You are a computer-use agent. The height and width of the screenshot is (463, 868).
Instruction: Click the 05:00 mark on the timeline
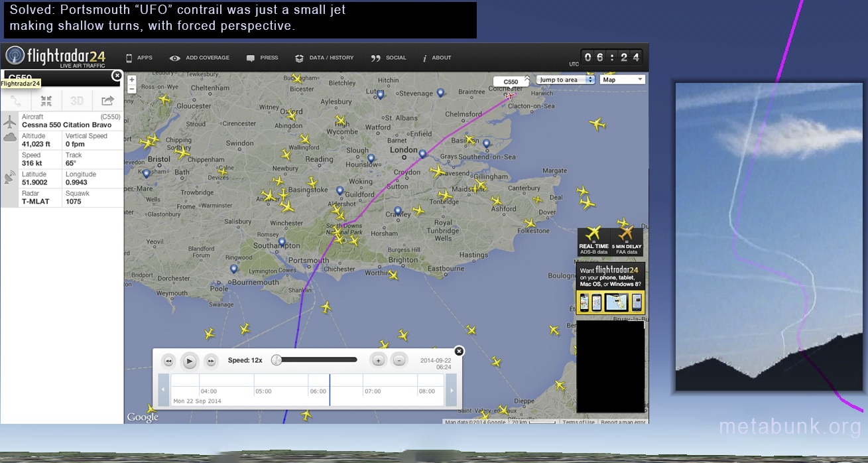(x=263, y=391)
